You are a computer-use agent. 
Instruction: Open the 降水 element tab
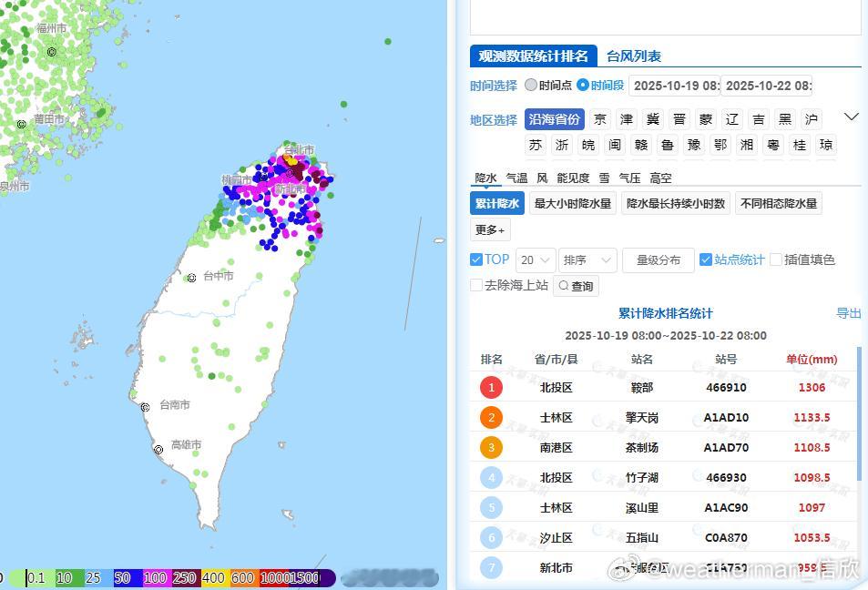[x=485, y=178]
